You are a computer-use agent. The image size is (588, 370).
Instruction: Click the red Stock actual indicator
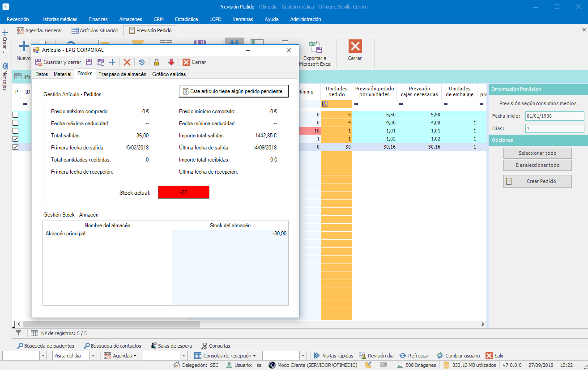[183, 192]
